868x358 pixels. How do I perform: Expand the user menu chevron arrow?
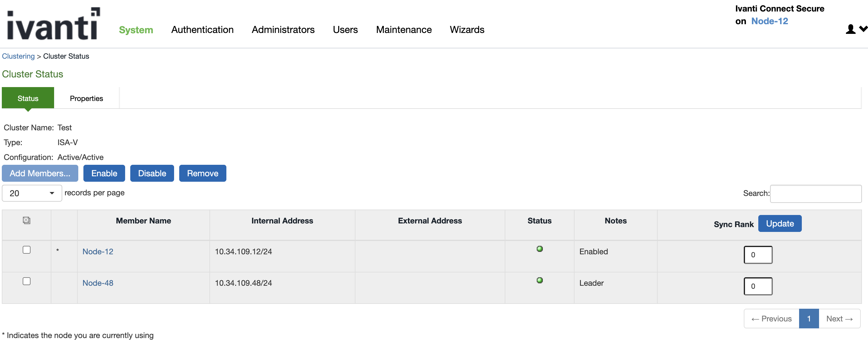point(863,29)
